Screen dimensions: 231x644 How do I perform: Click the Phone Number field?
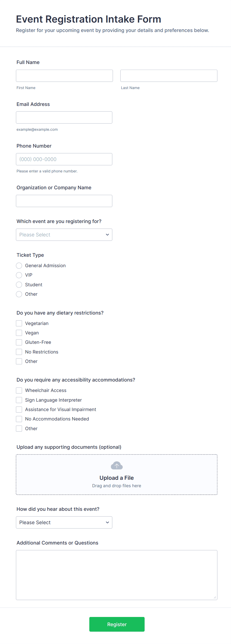64,159
